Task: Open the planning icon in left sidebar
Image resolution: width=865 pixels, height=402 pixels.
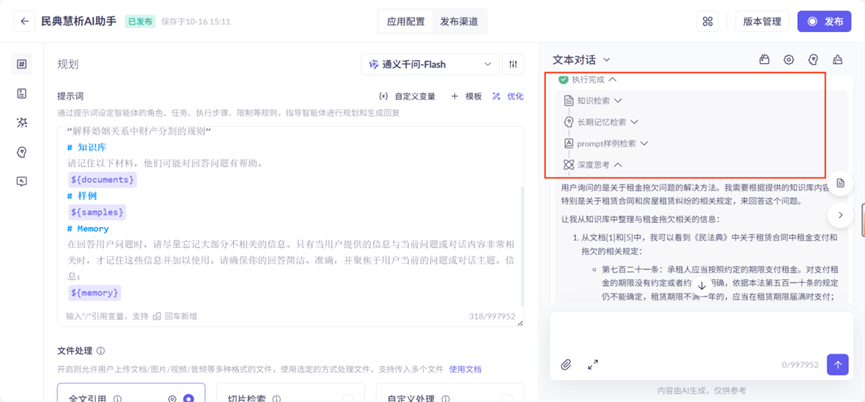Action: point(22,64)
